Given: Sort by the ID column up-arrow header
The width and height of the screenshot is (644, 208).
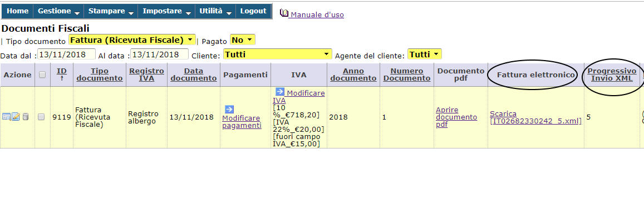Looking at the screenshot, I should click(x=62, y=75).
